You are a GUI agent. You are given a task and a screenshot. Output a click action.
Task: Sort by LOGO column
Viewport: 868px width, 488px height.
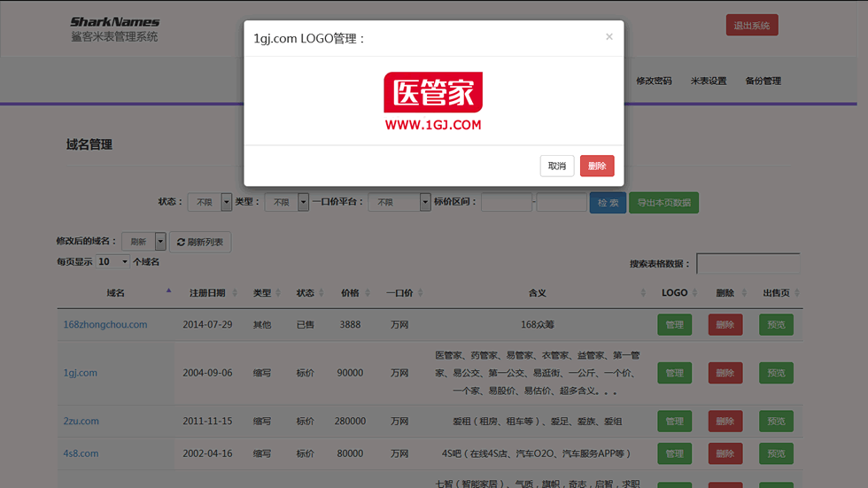pyautogui.click(x=674, y=292)
